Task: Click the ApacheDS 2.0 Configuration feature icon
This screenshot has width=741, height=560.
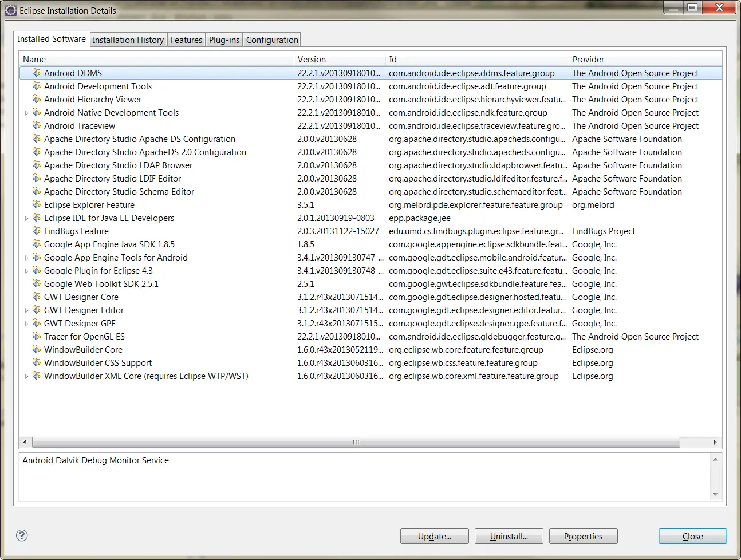Action: pos(37,152)
